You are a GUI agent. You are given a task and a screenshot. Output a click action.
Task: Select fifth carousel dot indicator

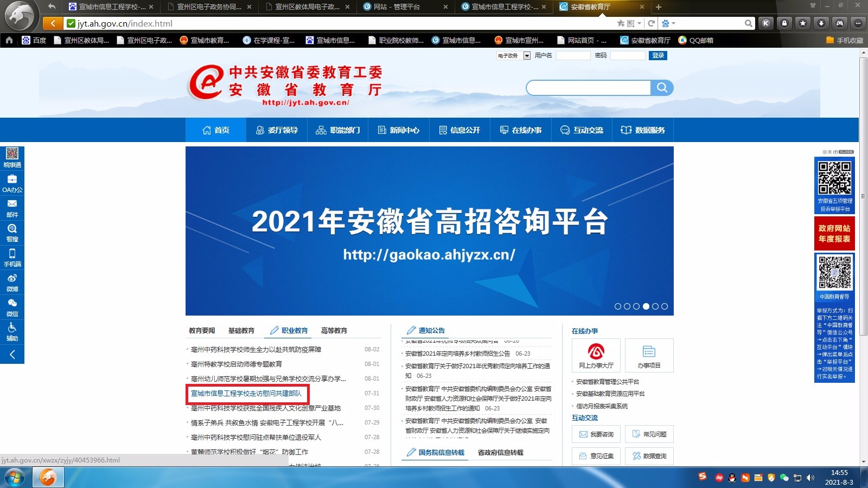(655, 306)
